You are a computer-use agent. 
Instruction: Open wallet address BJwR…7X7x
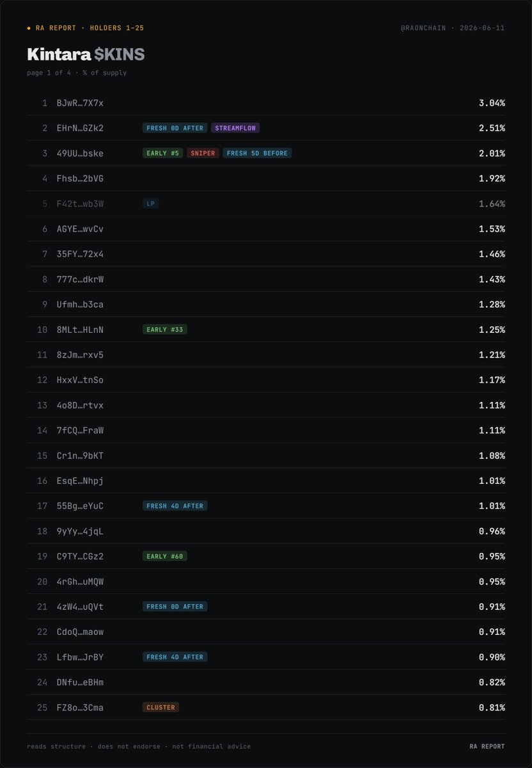80,103
